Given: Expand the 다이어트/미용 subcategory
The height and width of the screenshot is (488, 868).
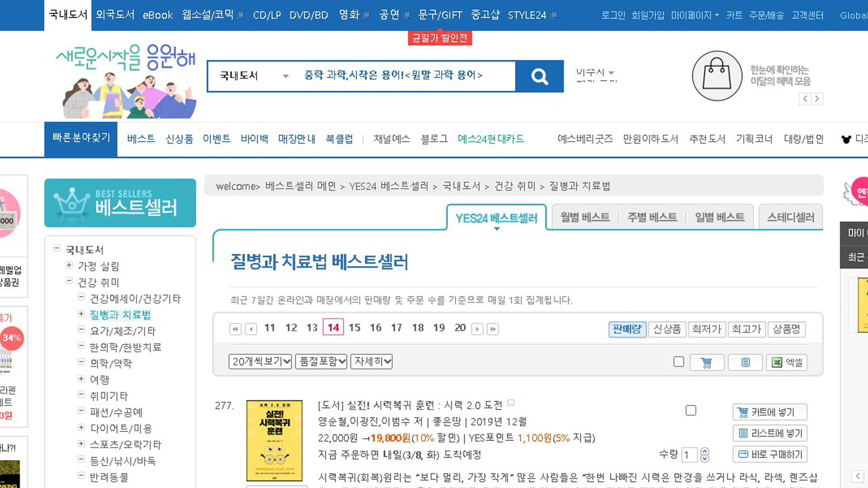Looking at the screenshot, I should 81,427.
